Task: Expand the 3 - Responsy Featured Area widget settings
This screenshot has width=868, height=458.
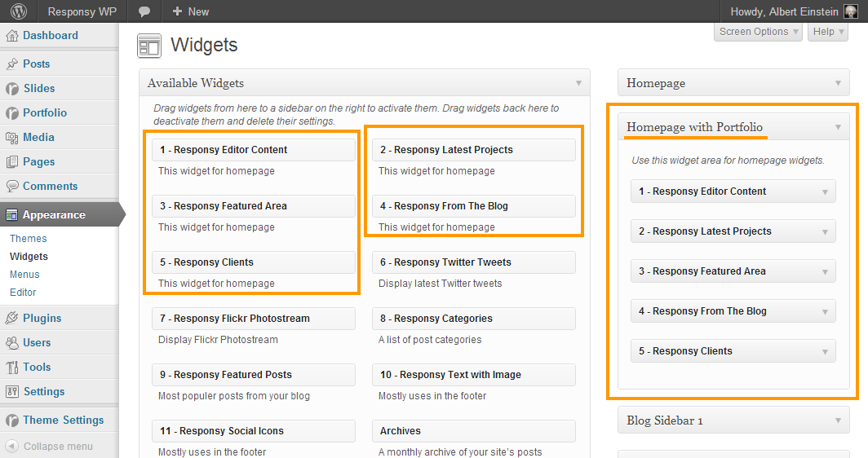Action: (826, 271)
